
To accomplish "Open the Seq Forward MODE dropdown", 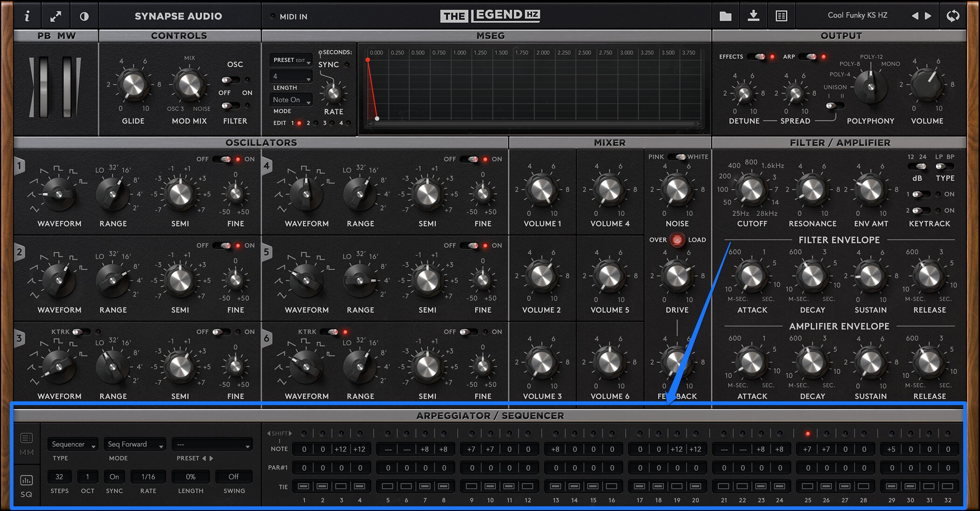I will tap(134, 444).
